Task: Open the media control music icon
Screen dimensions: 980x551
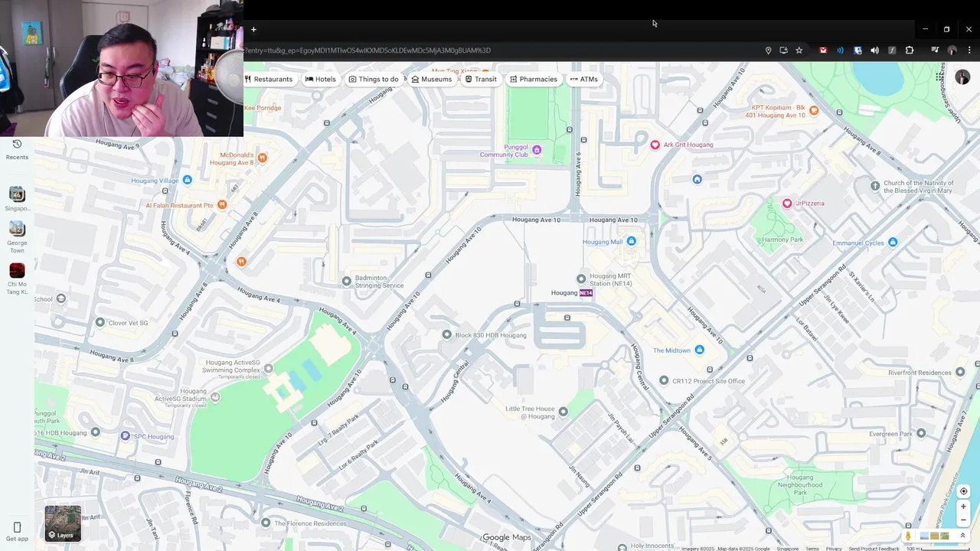Action: click(935, 51)
